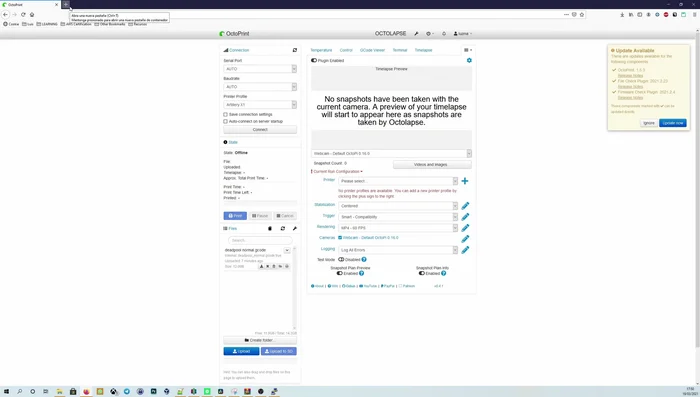
Task: Show help for Test Mode
Action: point(364,259)
